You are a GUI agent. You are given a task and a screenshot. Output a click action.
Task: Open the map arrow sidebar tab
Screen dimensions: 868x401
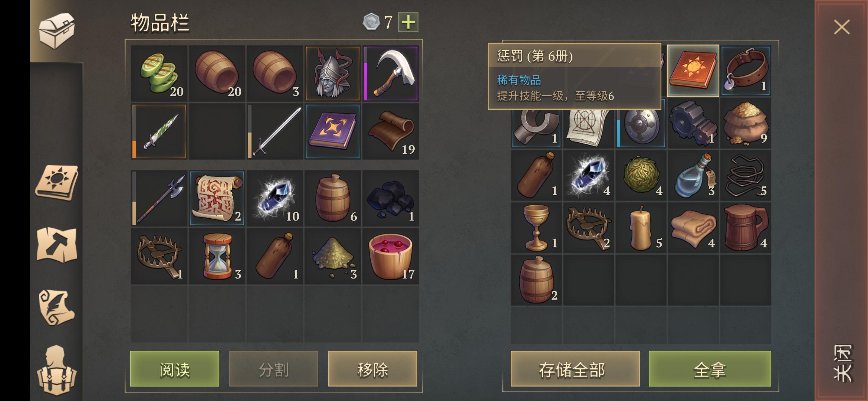coord(56,245)
